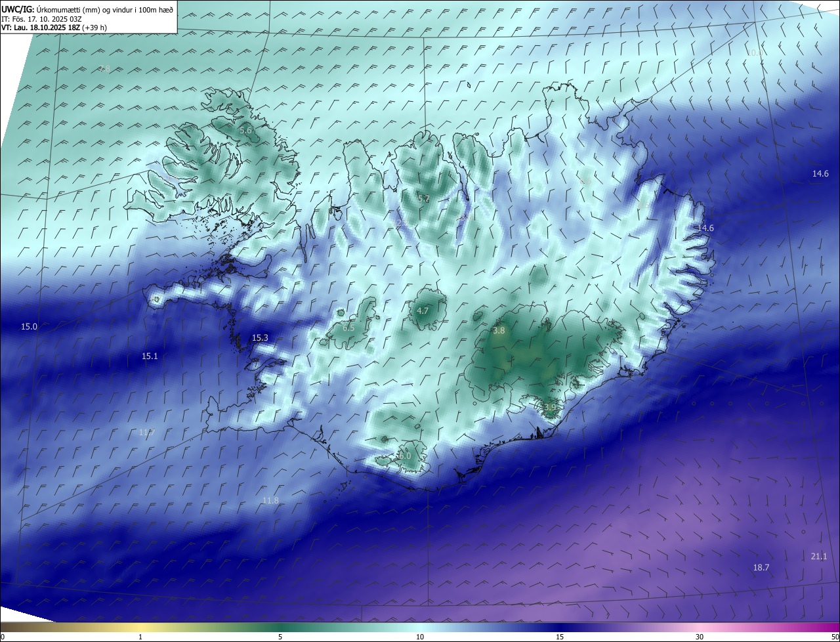This screenshot has height=642, width=840.
Task: Click the 3.8 value on northern Vatnajökull
Action: point(499,330)
